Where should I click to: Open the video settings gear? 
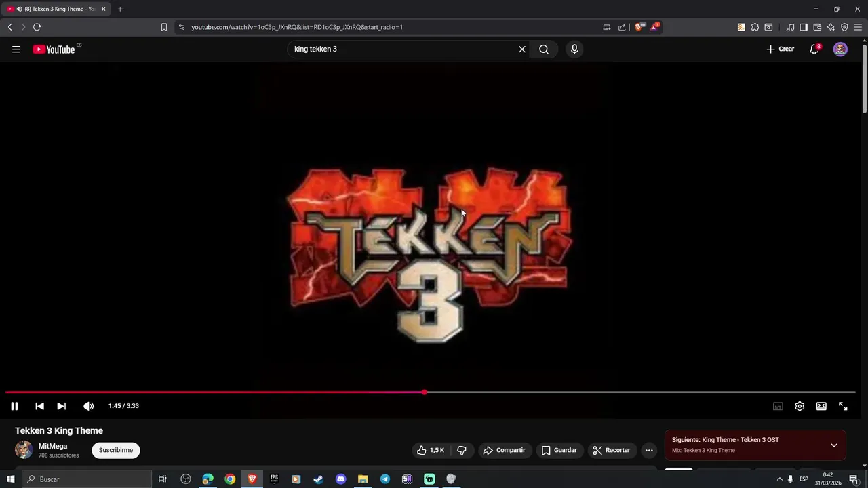tap(800, 406)
